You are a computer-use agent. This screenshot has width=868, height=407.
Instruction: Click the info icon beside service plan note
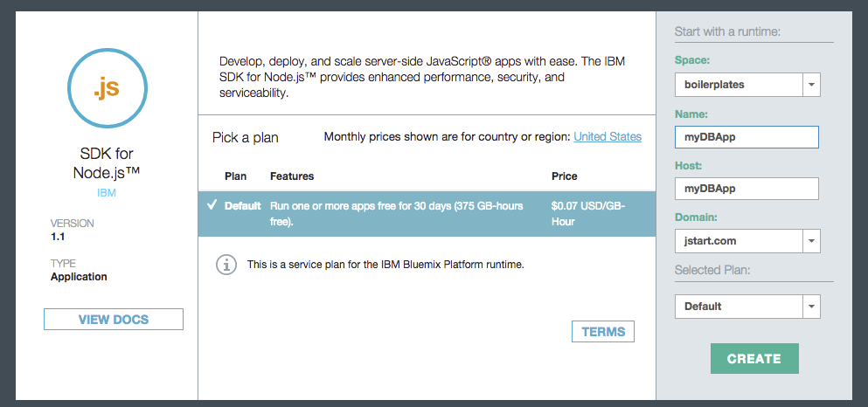(226, 264)
